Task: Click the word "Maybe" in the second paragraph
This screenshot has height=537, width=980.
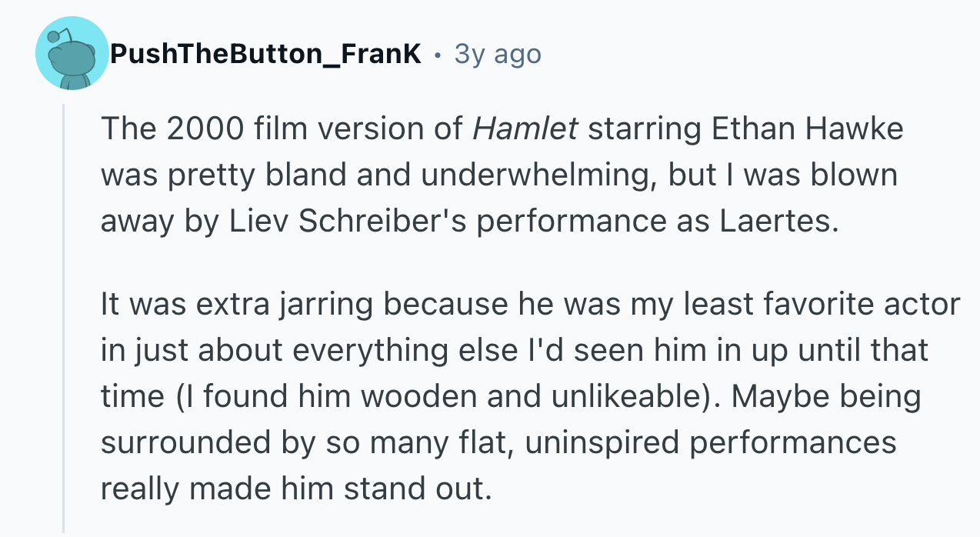Action: point(780,397)
